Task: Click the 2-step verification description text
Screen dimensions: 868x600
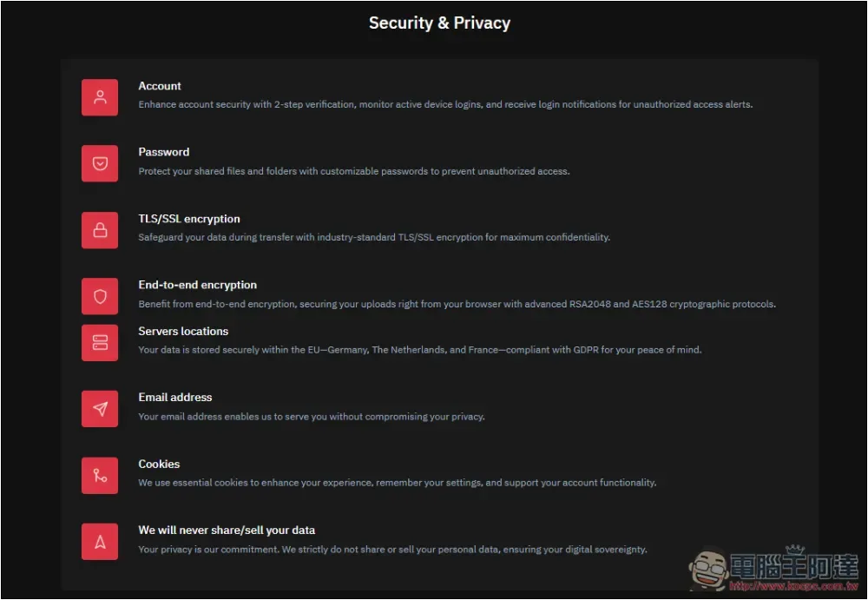Action: point(445,105)
